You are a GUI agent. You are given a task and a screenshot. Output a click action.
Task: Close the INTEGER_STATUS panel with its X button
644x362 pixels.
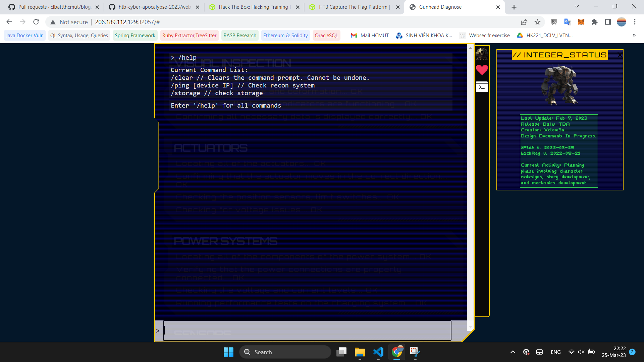pos(619,55)
